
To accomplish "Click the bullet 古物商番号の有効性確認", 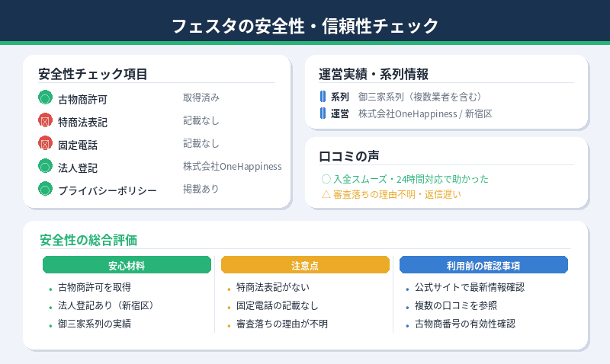I will point(465,324).
